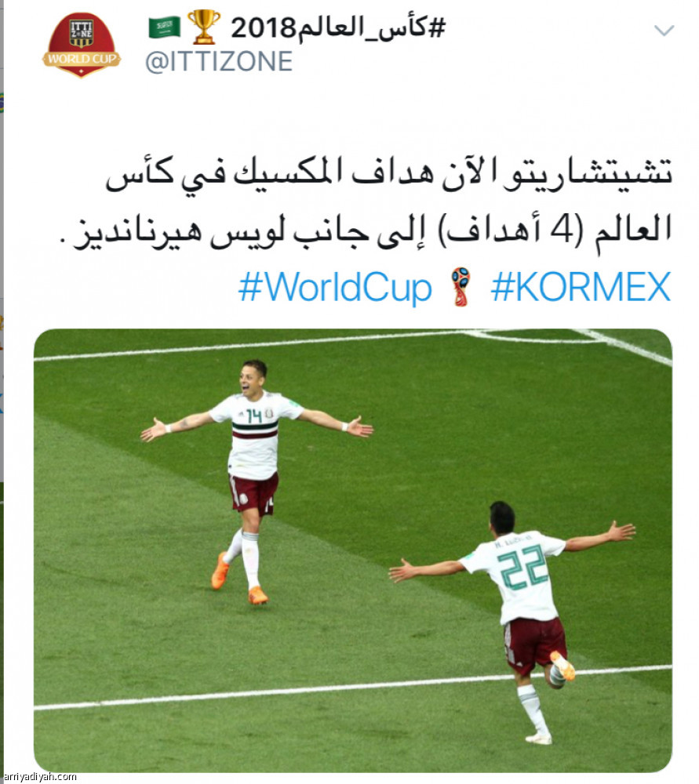Viewport: 699px width, 784px height.
Task: Click the WORLD CUP banner on the avatar badge
Action: (82, 59)
